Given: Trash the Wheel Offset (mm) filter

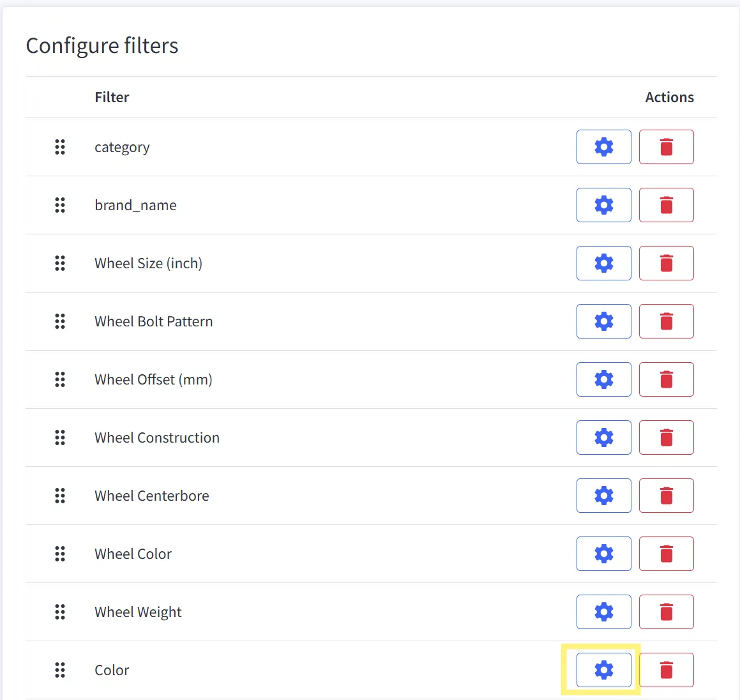Looking at the screenshot, I should point(666,379).
